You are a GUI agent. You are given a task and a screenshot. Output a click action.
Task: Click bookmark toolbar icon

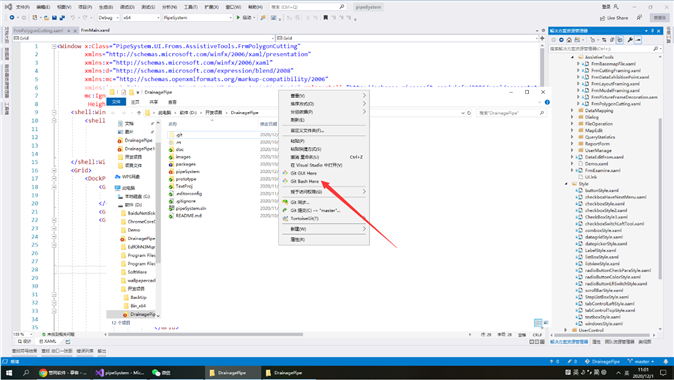(x=325, y=18)
